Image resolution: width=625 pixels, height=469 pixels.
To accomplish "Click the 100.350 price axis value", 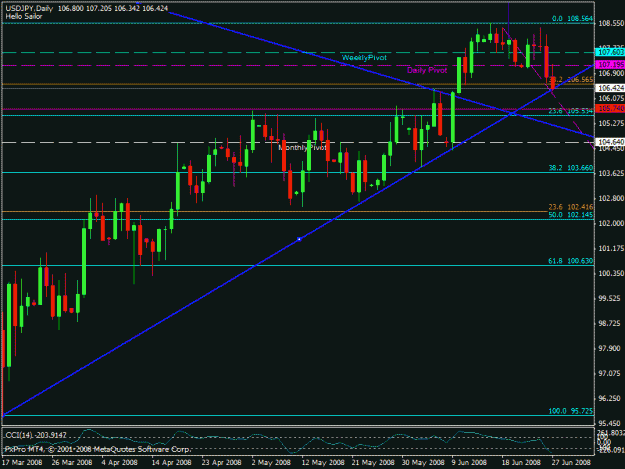I will click(611, 273).
